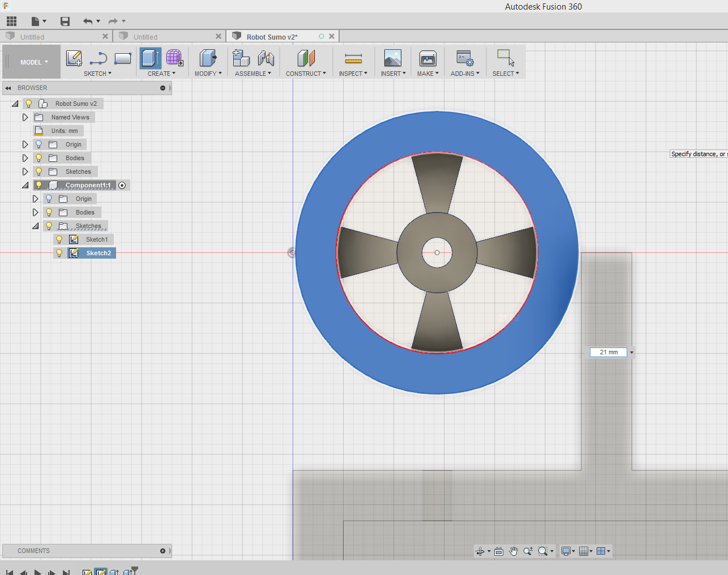Select the Offset Plane construct icon
Image resolution: width=728 pixels, height=575 pixels.
306,58
